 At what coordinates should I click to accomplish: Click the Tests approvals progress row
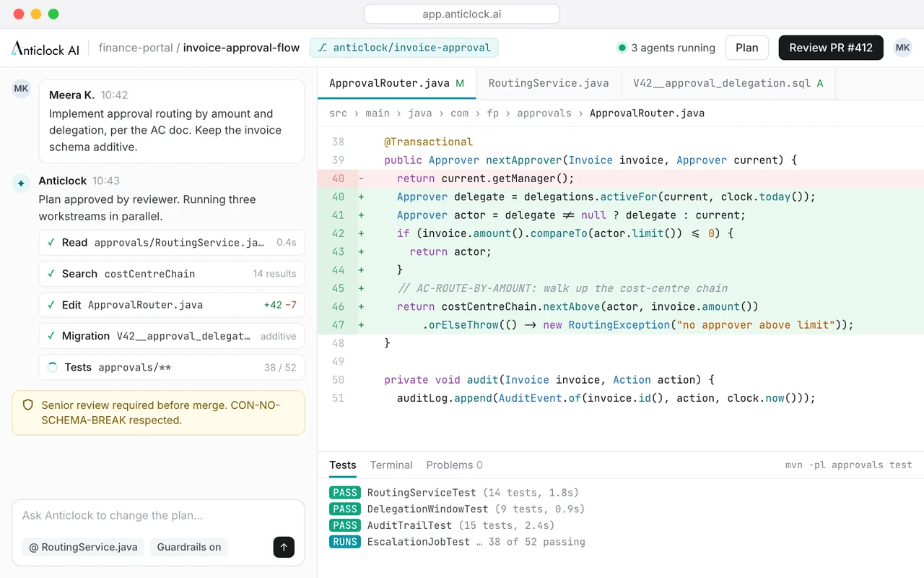[x=172, y=367]
